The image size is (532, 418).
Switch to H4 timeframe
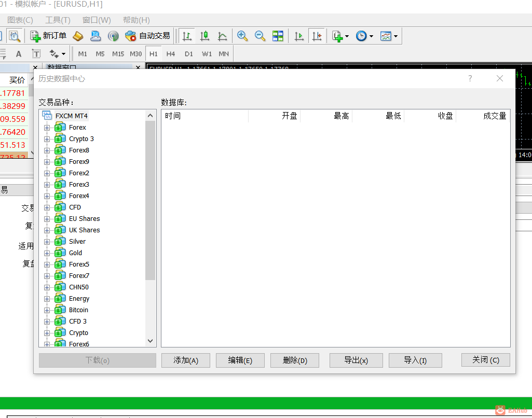[x=171, y=54]
